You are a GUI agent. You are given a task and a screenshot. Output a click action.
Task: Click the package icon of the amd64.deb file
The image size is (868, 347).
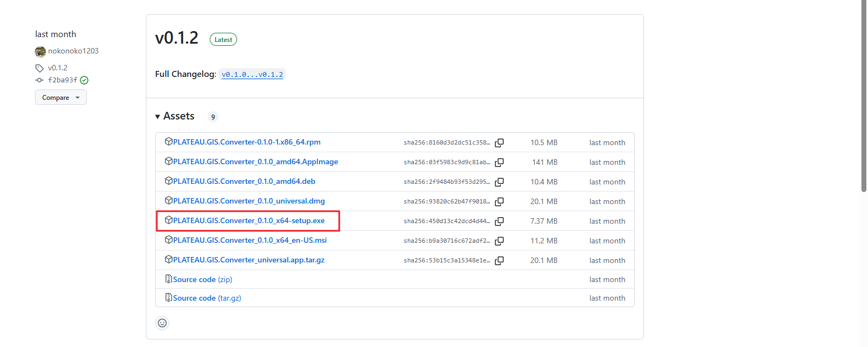coord(169,181)
